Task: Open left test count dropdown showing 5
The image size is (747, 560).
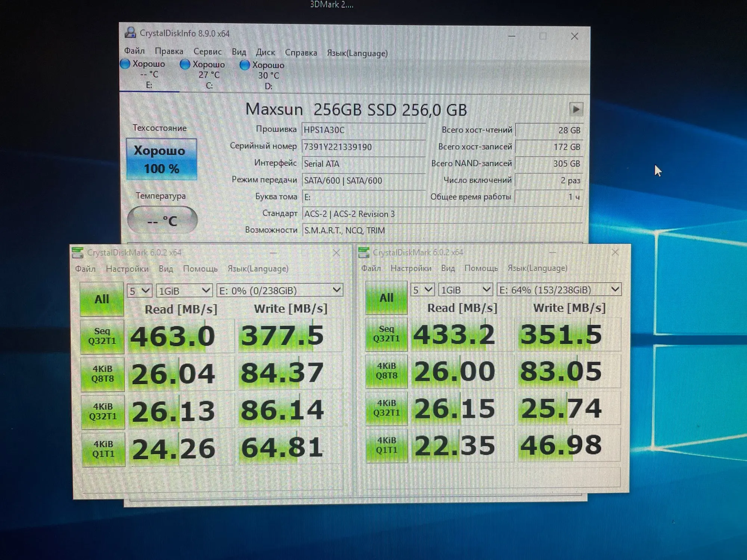Action: pos(139,290)
